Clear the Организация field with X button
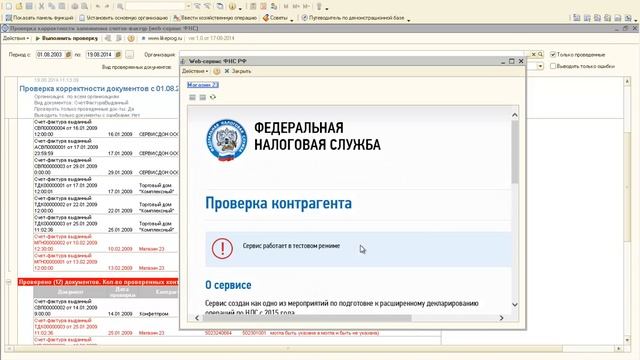Image resolution: width=640 pixels, height=360 pixels. pyautogui.click(x=533, y=54)
